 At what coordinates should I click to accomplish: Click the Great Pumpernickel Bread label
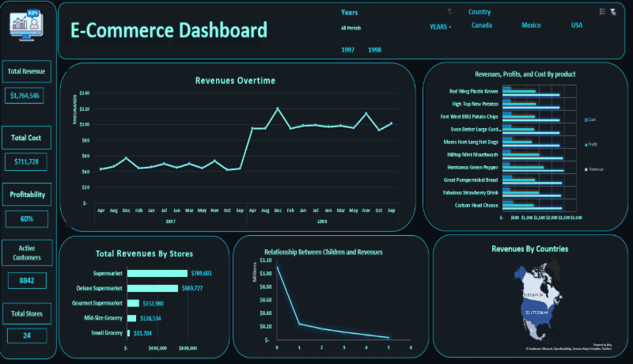tap(471, 180)
